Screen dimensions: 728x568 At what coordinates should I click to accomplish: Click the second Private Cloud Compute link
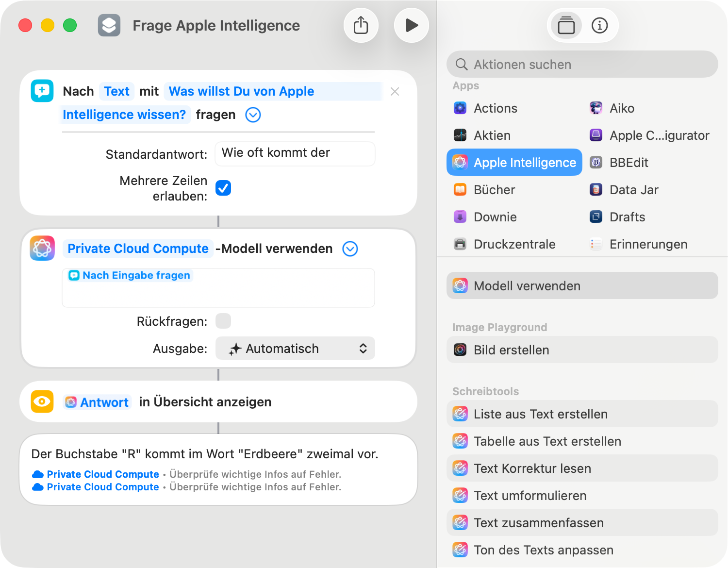(103, 487)
